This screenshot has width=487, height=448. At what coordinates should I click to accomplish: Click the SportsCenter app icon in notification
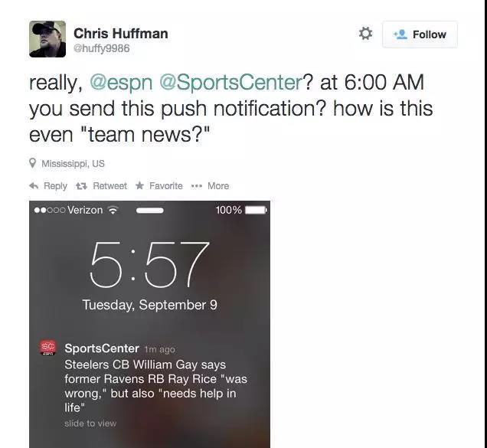tap(47, 348)
